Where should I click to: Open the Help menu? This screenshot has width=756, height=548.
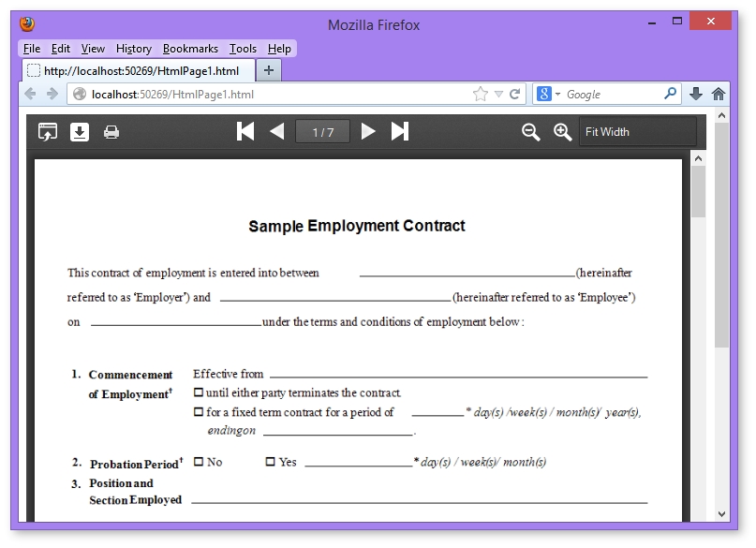coord(280,49)
